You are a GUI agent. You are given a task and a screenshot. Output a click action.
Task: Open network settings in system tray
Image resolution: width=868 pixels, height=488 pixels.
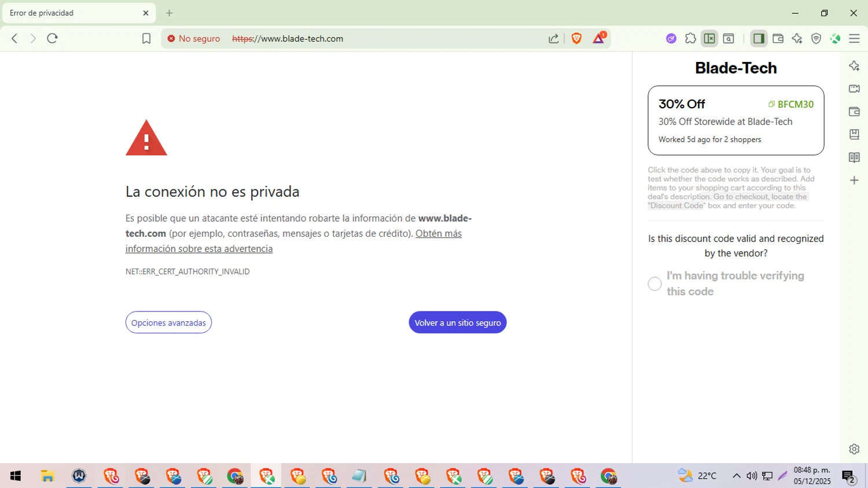(x=767, y=476)
